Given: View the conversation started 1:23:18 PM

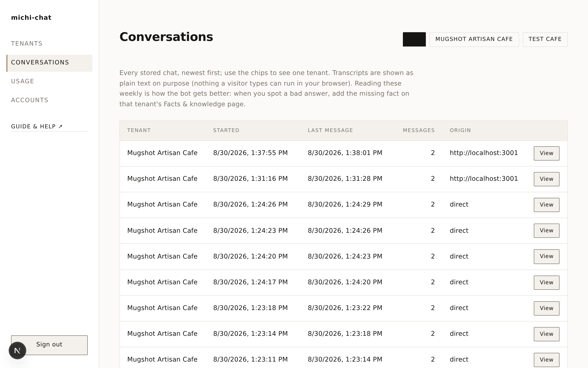Looking at the screenshot, I should [x=546, y=308].
